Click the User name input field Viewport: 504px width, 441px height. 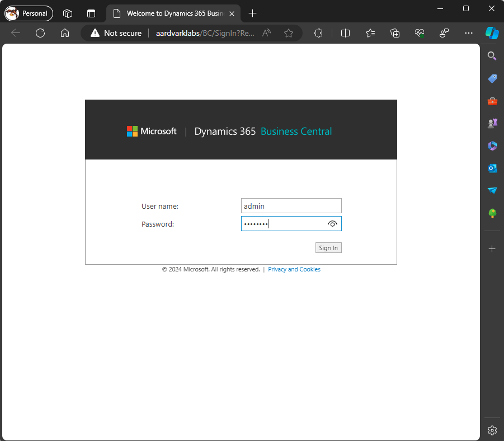[x=291, y=206]
